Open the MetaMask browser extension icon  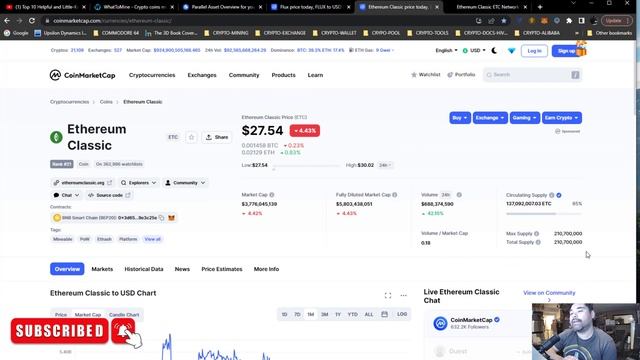tap(544, 20)
